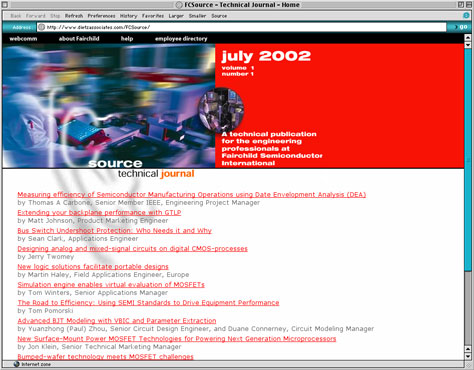Viewport: 474px width, 370px height.
Task: Click the URL address input field
Action: (x=242, y=27)
